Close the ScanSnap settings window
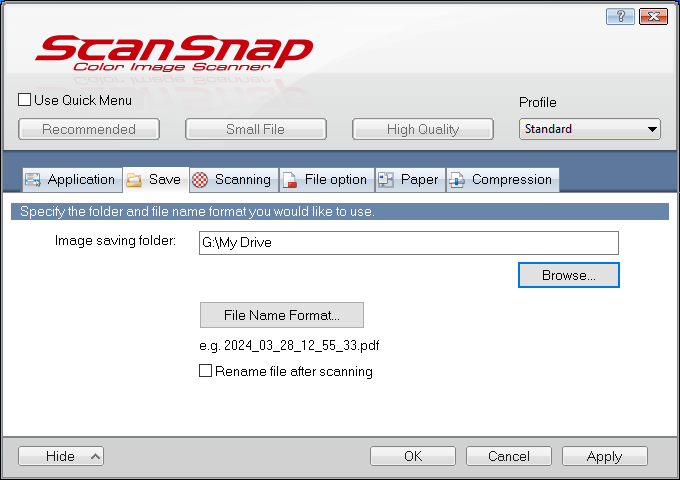680x480 pixels. pyautogui.click(x=653, y=16)
